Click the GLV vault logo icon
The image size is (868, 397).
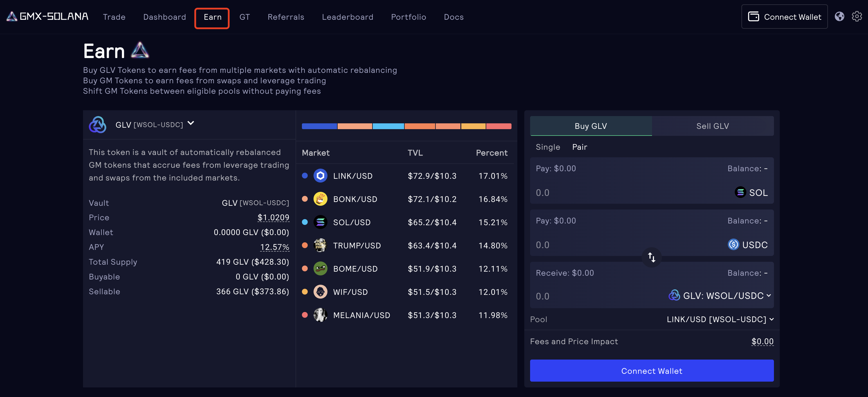tap(97, 124)
